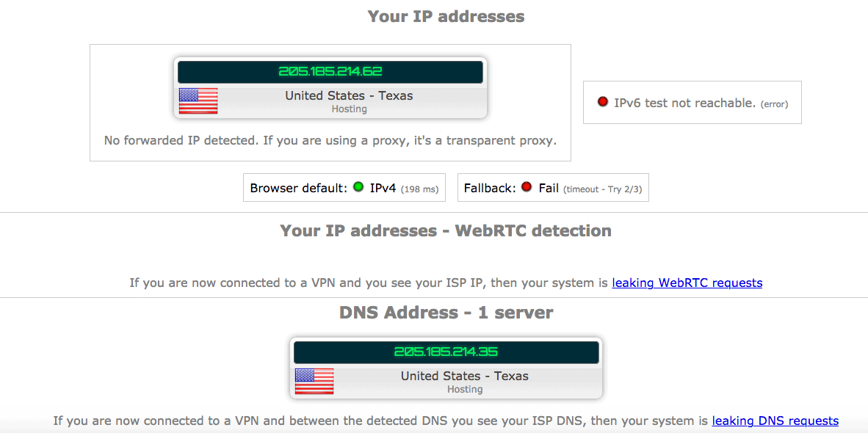Click the Your IP addresses heading

pyautogui.click(x=446, y=17)
